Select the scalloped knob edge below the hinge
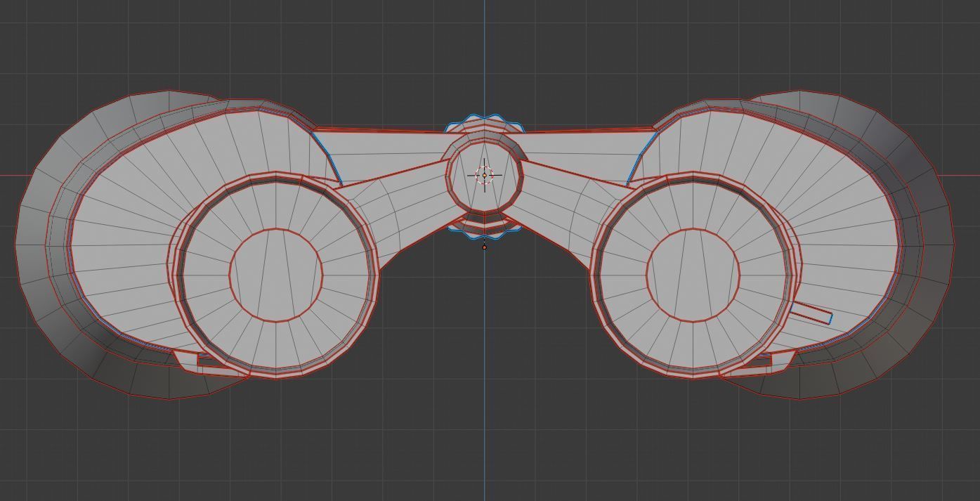The height and width of the screenshot is (501, 980). pos(484,230)
